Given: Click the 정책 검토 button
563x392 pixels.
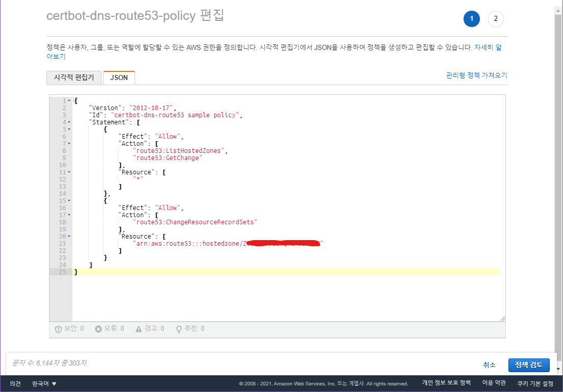Looking at the screenshot, I should [x=529, y=365].
